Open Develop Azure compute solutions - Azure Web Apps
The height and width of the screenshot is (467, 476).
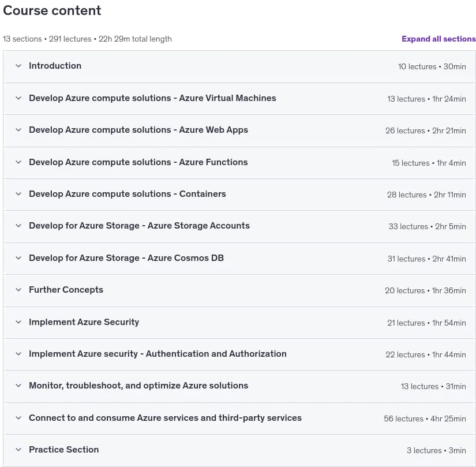tap(138, 130)
